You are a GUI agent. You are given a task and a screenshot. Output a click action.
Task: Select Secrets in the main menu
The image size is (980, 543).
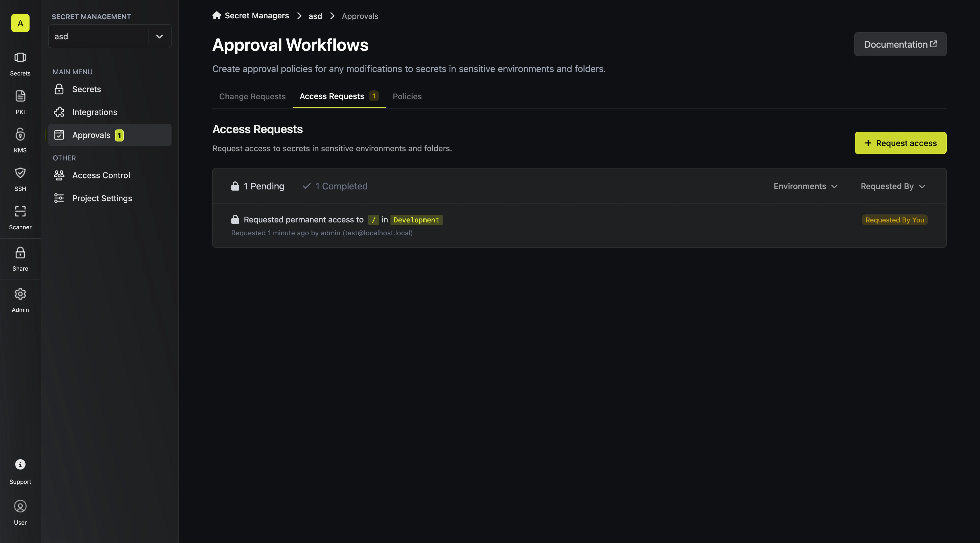click(x=110, y=89)
